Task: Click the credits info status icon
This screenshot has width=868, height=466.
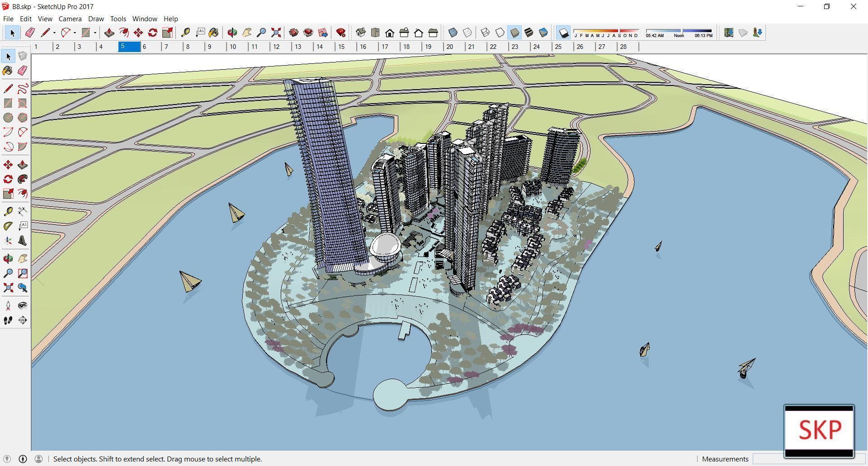Action: pos(23,459)
